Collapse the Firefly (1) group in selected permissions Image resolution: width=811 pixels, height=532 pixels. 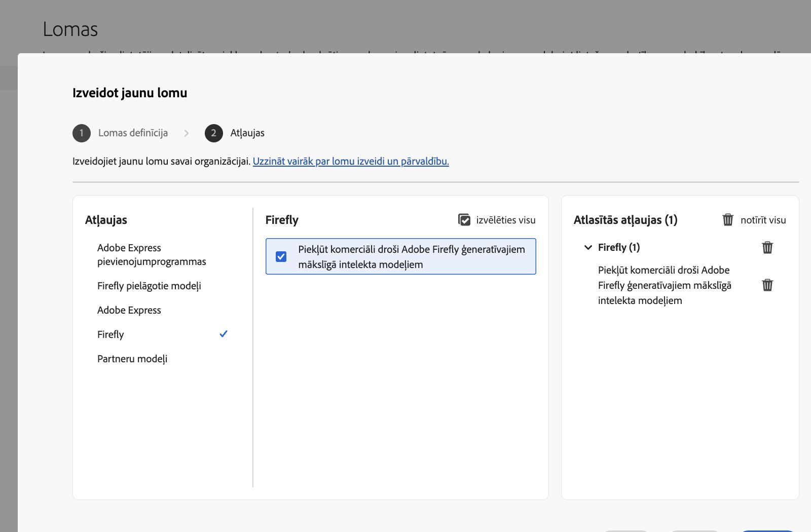[x=587, y=248]
